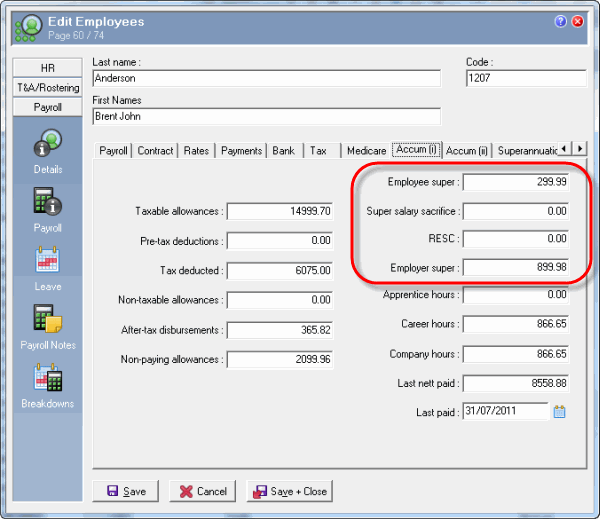Click the help question mark icon
The height and width of the screenshot is (519, 600).
(x=561, y=21)
